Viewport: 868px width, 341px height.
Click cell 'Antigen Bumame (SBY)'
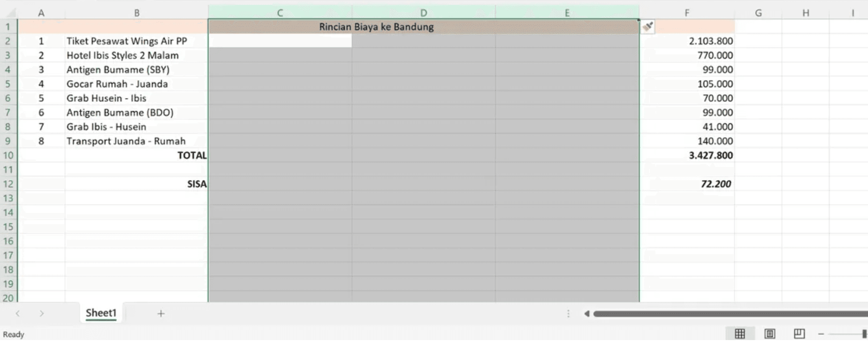pos(137,69)
